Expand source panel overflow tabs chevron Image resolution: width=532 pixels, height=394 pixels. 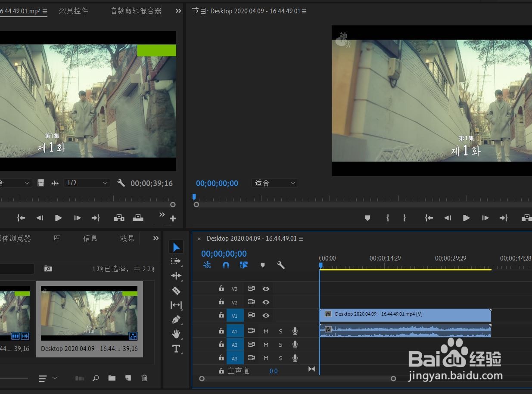coord(178,11)
